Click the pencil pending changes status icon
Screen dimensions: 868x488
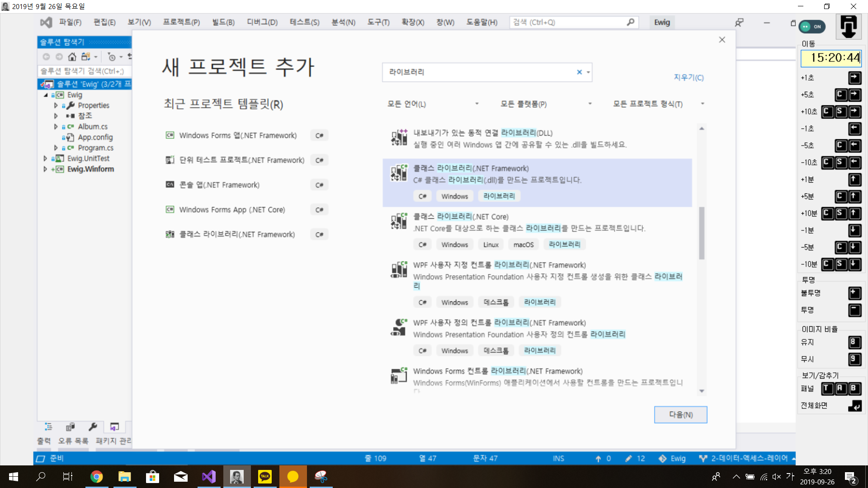pyautogui.click(x=628, y=458)
